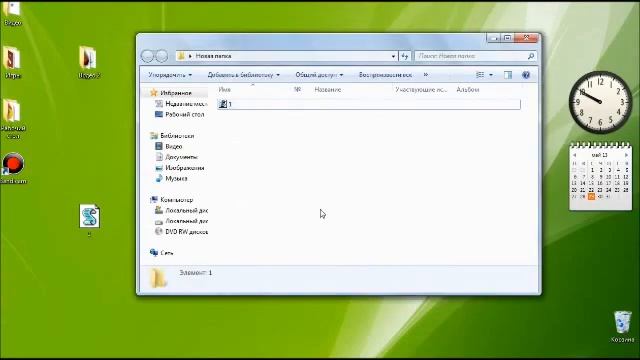Open the view options dropdown arrow
The height and width of the screenshot is (360, 640).
(x=491, y=75)
